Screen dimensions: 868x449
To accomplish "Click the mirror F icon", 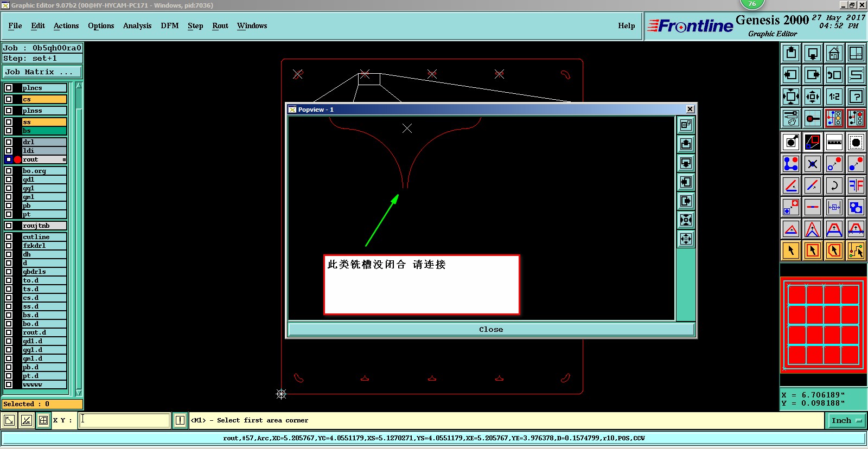I will (x=856, y=185).
